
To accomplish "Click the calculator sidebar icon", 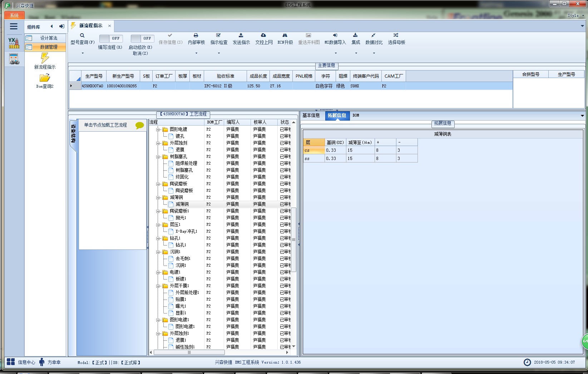I will pyautogui.click(x=14, y=59).
